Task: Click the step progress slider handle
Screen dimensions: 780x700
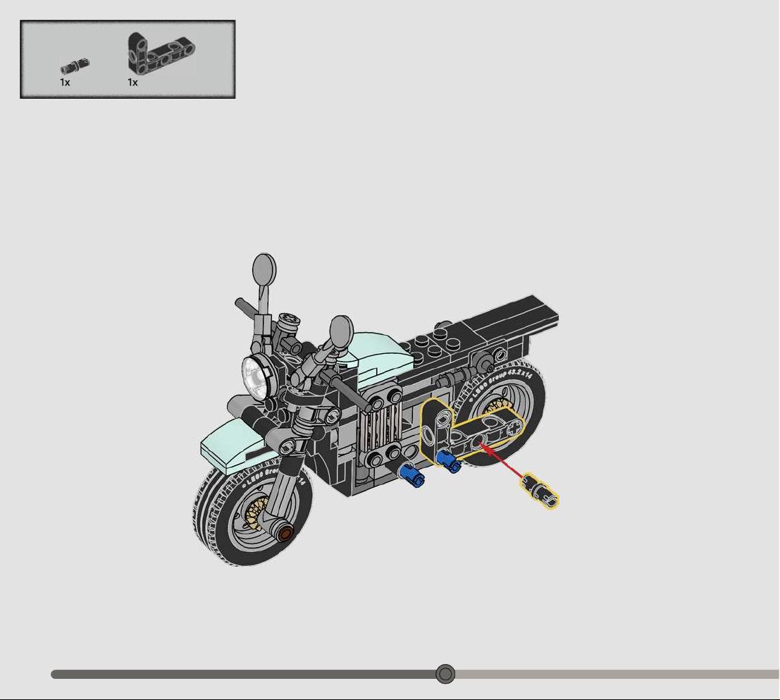Action: coord(445,674)
